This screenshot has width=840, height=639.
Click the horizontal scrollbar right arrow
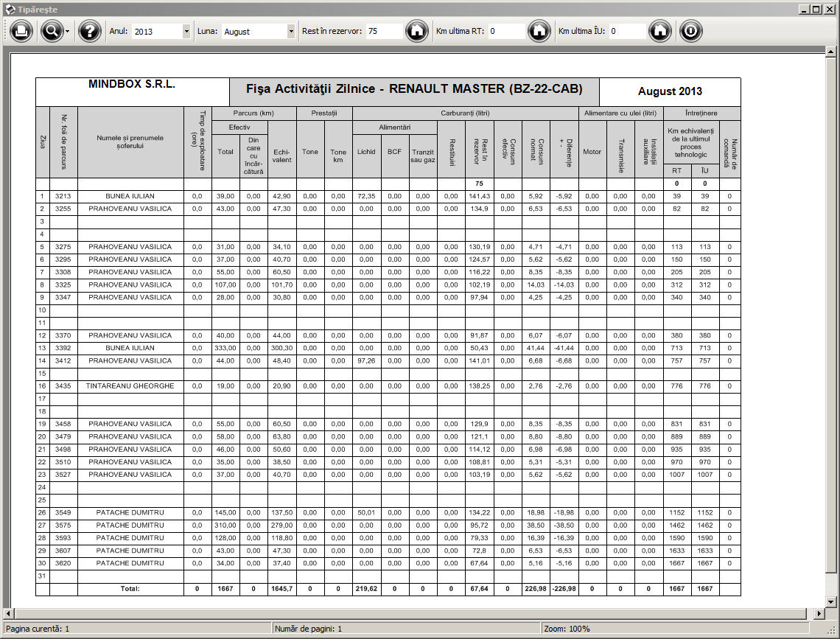819,613
